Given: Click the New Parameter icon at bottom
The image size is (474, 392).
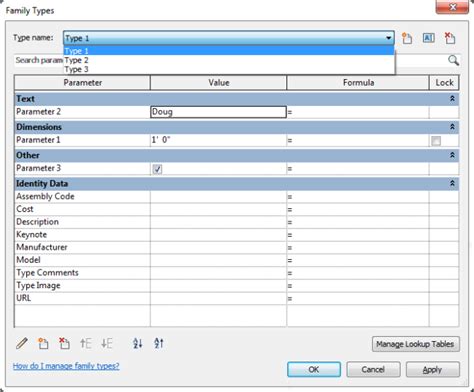Looking at the screenshot, I should coord(43,343).
